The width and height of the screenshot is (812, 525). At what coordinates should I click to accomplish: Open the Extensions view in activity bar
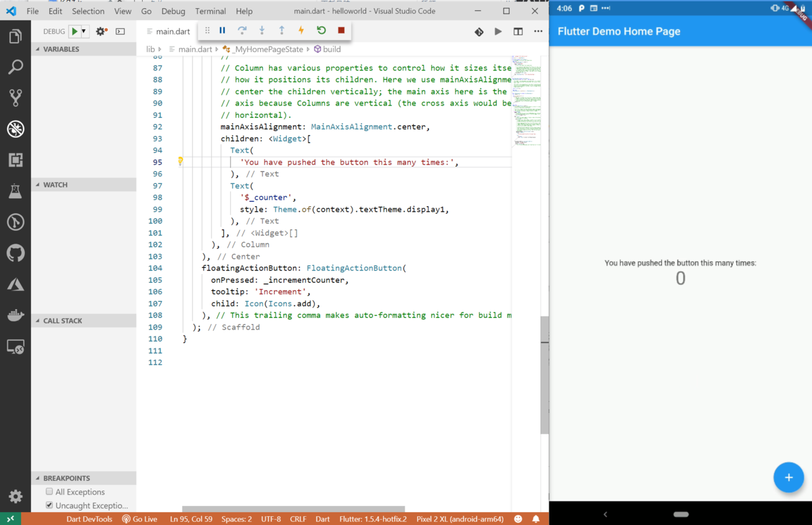tap(16, 160)
